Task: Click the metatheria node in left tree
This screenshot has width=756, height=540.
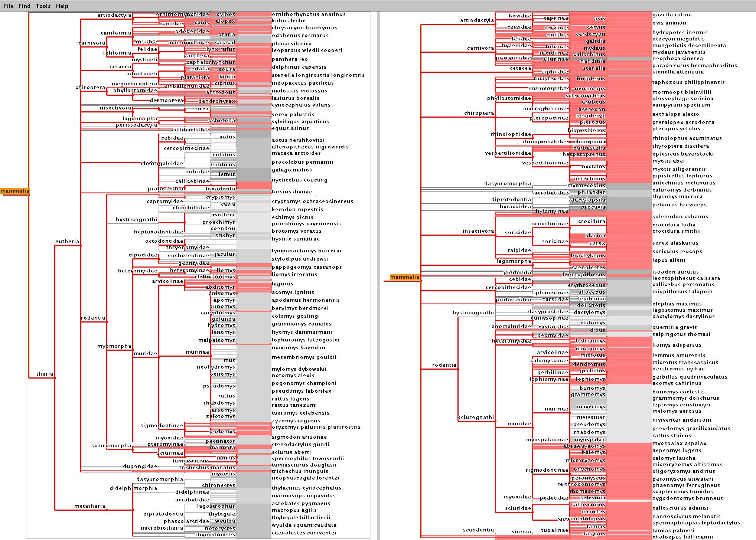Action: click(89, 506)
